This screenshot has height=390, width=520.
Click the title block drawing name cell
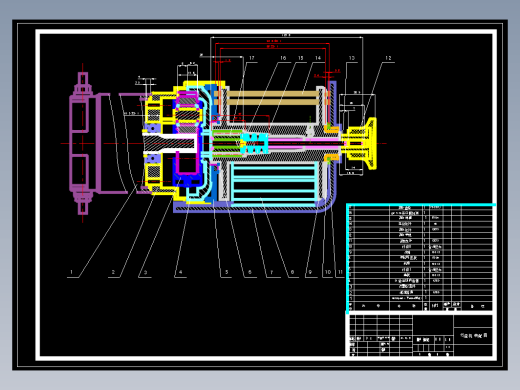(x=473, y=335)
